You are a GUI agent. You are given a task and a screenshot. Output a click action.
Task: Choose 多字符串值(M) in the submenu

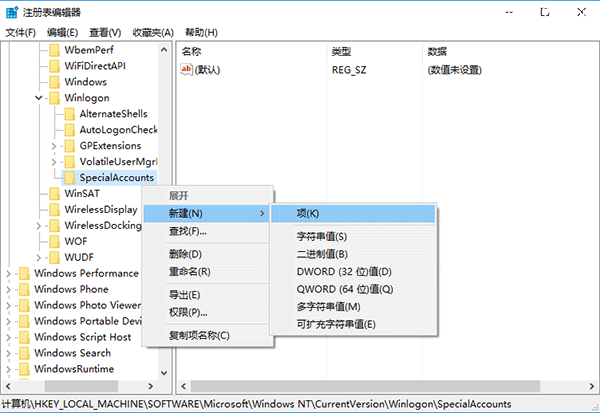point(353,307)
